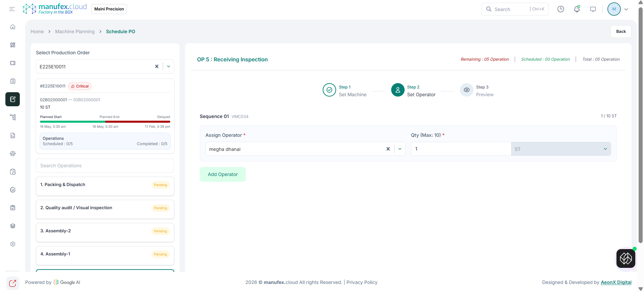644x292 pixels.
Task: Click the hamburger menu icon
Action: click(12, 9)
